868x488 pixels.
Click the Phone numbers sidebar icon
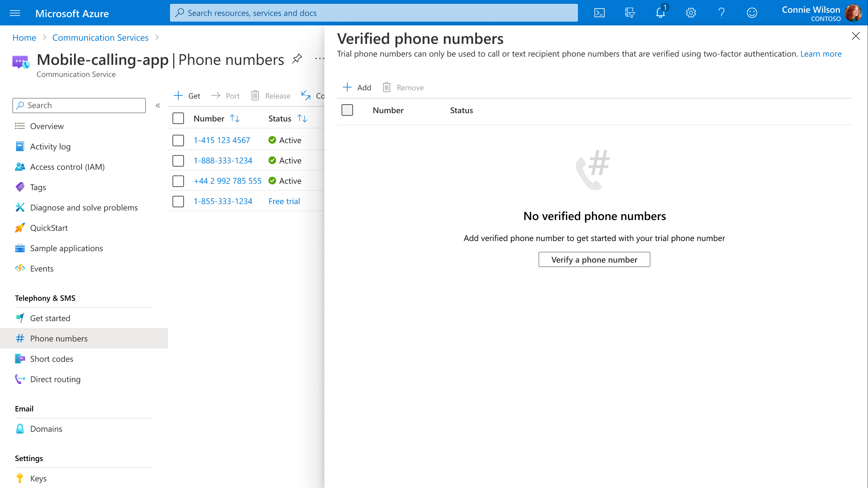pyautogui.click(x=19, y=338)
